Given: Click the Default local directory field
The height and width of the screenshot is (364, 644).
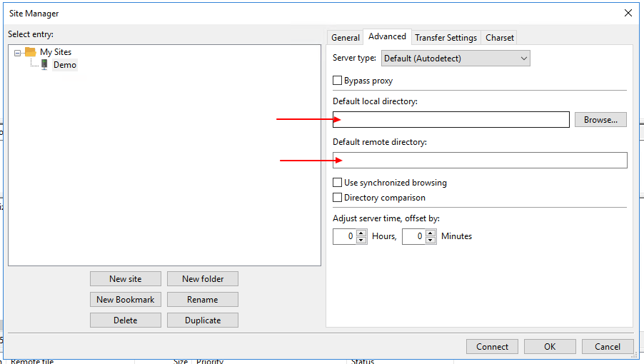Looking at the screenshot, I should (x=451, y=120).
